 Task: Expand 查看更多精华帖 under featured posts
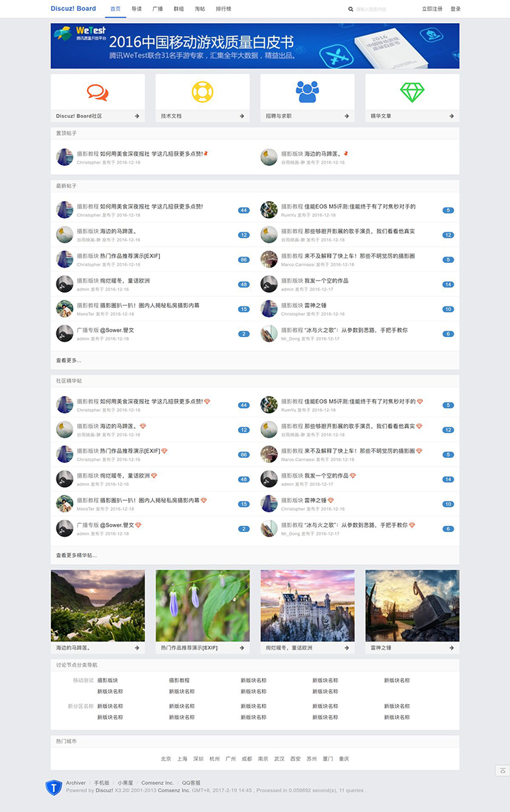[x=76, y=555]
